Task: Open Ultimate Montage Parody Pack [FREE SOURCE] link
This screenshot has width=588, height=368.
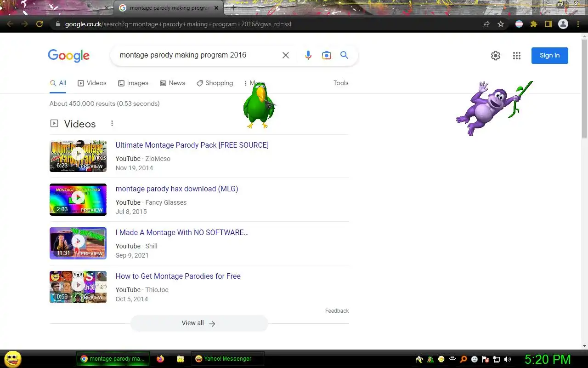Action: coord(192,145)
